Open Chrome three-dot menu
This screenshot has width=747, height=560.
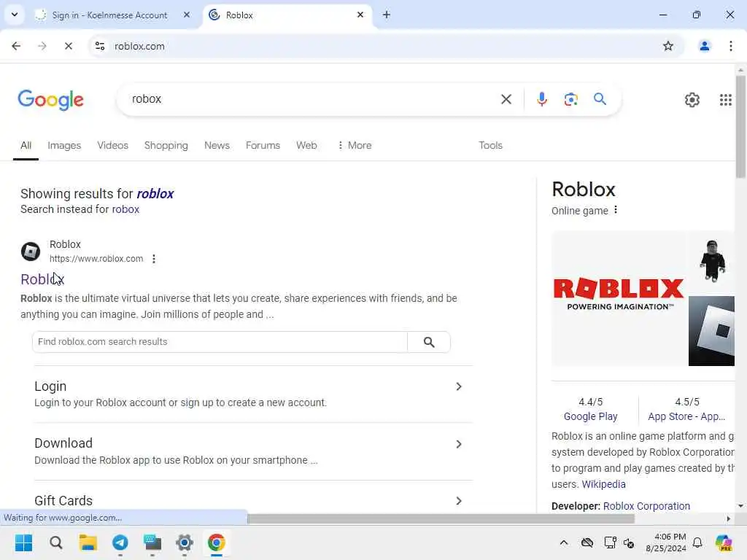pos(730,46)
